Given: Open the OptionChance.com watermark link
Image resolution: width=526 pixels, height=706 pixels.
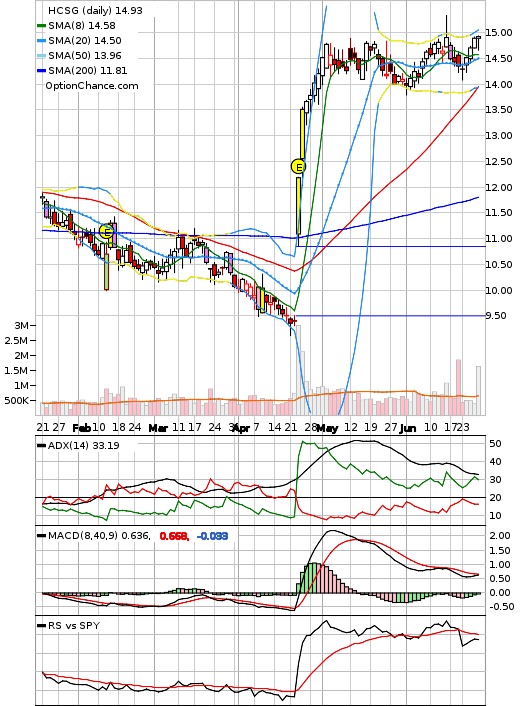Looking at the screenshot, I should tap(92, 86).
